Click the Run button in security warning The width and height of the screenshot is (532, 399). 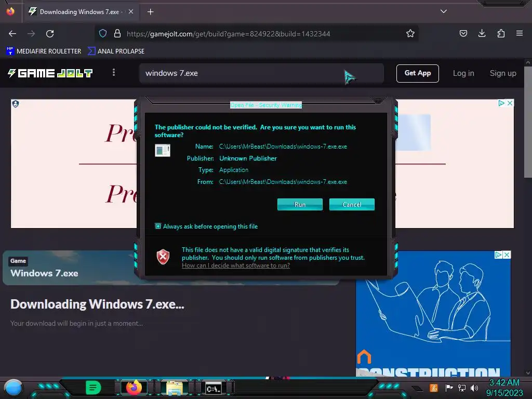(300, 205)
